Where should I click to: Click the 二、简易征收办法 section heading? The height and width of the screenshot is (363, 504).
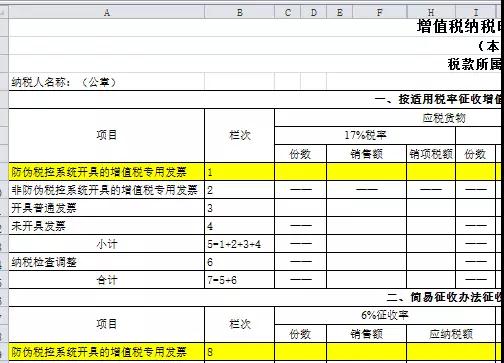[x=445, y=297]
